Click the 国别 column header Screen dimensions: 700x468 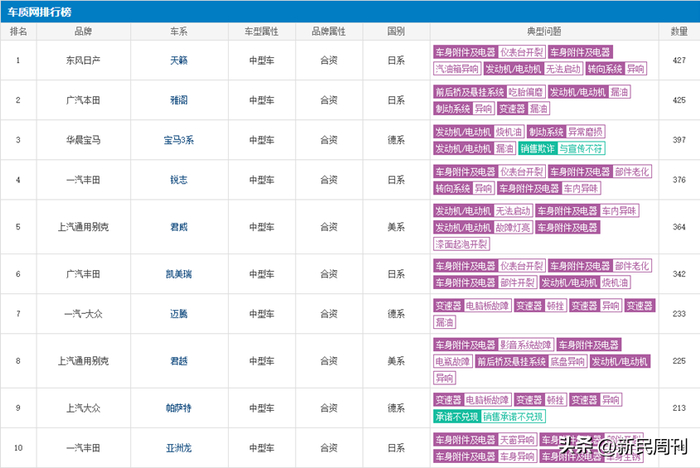pos(396,31)
